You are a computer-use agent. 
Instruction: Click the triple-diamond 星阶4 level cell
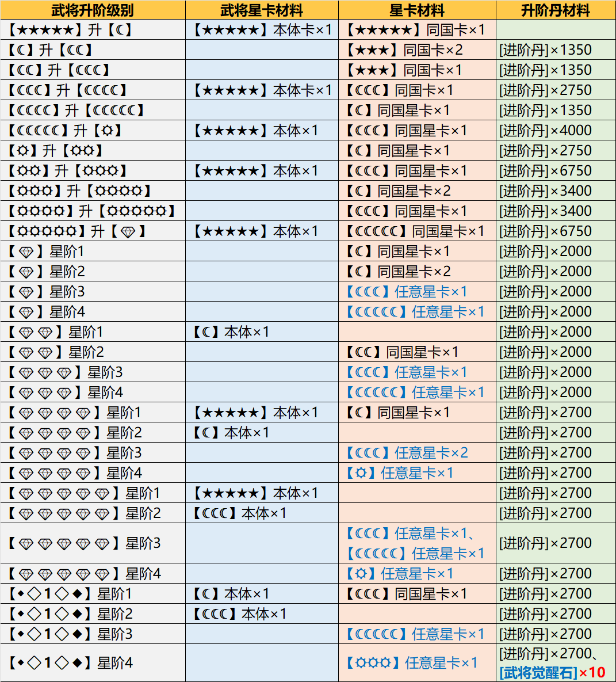(x=93, y=392)
